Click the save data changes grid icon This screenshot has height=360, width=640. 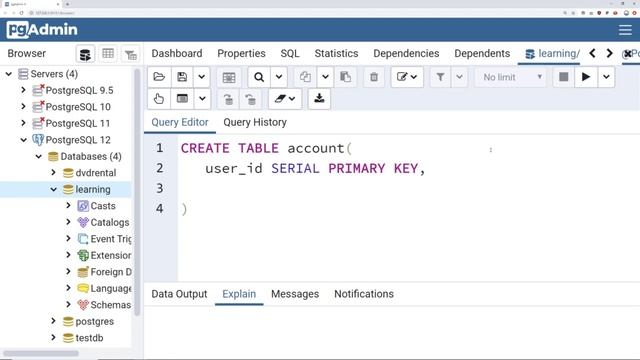point(229,77)
